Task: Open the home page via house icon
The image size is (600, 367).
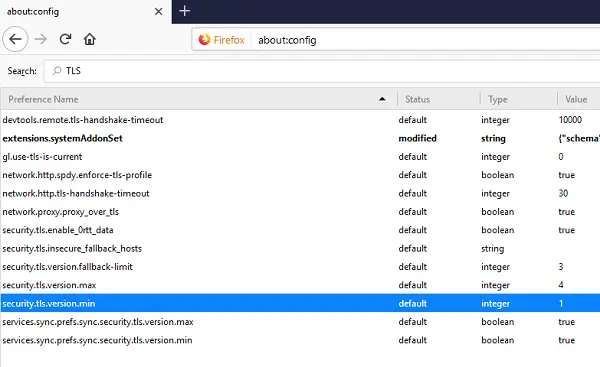Action: pos(90,39)
